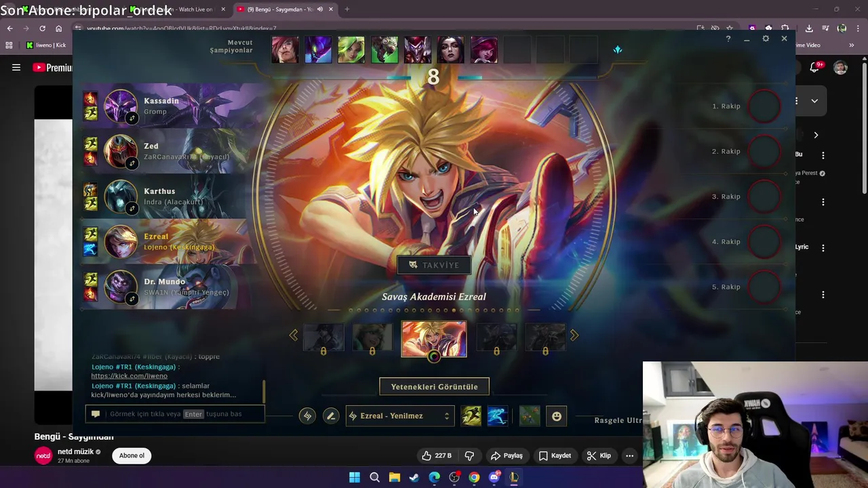This screenshot has width=868, height=488.
Task: Click Abone ol subscribe button
Action: [132, 455]
